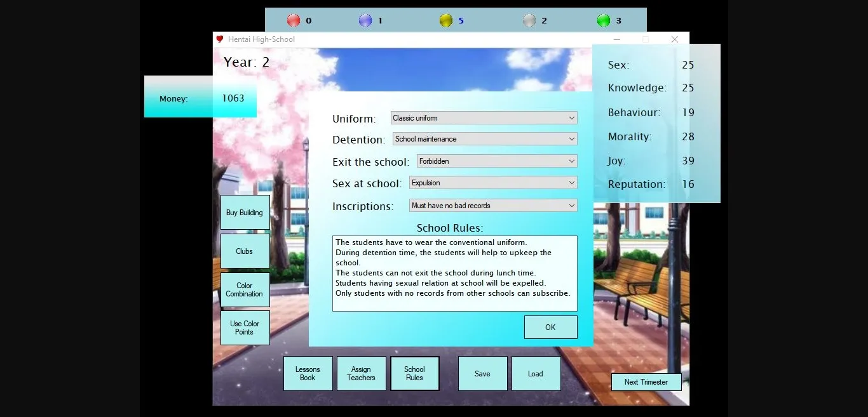Image resolution: width=868 pixels, height=417 pixels.
Task: Click the green color point orb
Action: click(x=603, y=20)
